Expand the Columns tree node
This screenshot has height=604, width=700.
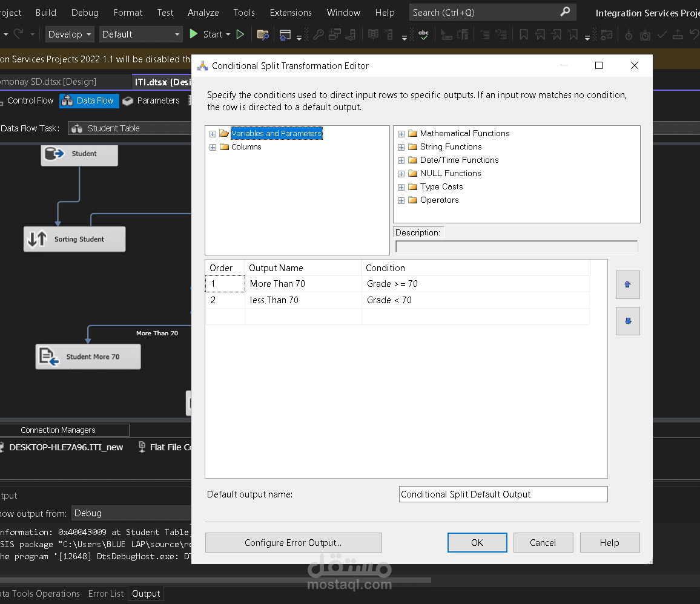point(213,147)
